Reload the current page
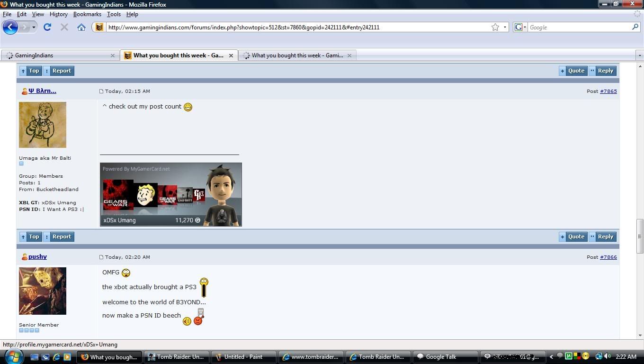This screenshot has height=364, width=644. pyautogui.click(x=47, y=27)
